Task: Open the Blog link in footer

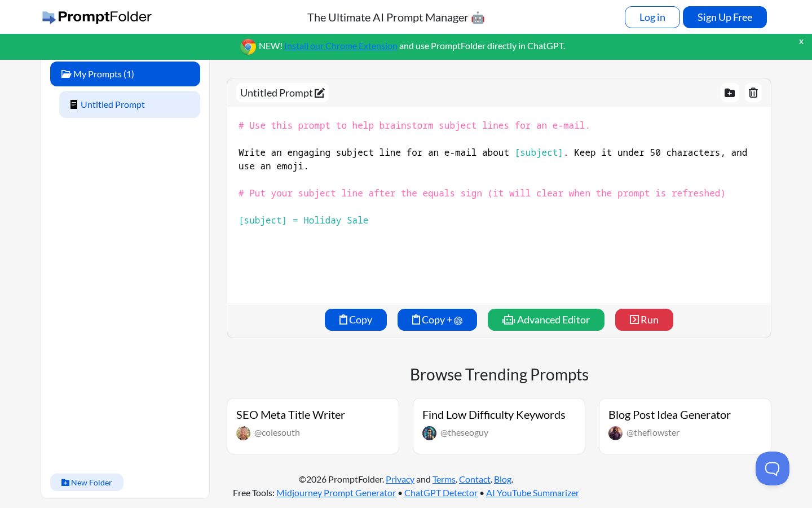Action: [x=502, y=479]
